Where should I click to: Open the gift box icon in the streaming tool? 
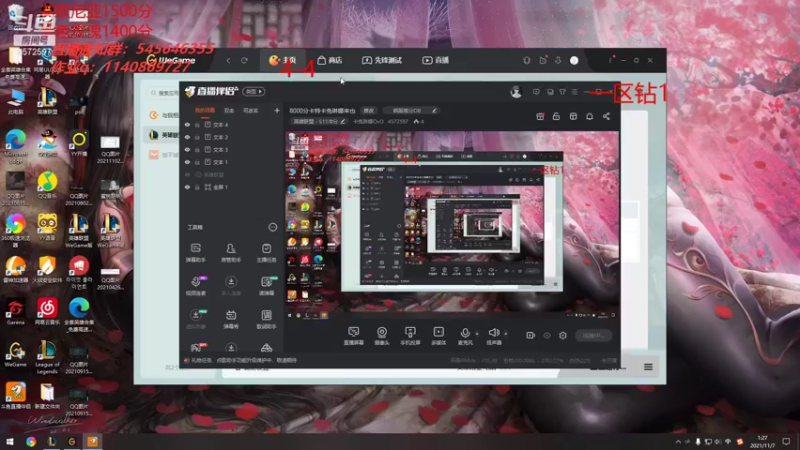pos(540,116)
